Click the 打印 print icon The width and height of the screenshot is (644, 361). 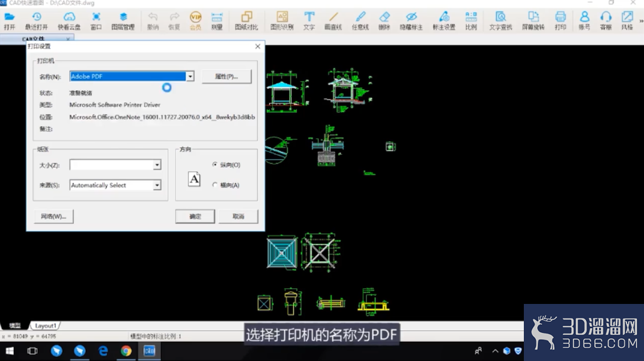point(560,20)
